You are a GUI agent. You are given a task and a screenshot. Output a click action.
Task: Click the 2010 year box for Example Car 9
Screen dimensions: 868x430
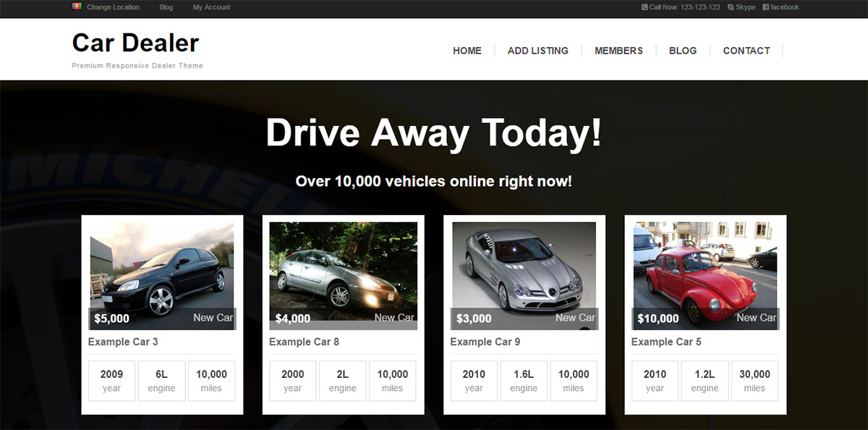(474, 381)
